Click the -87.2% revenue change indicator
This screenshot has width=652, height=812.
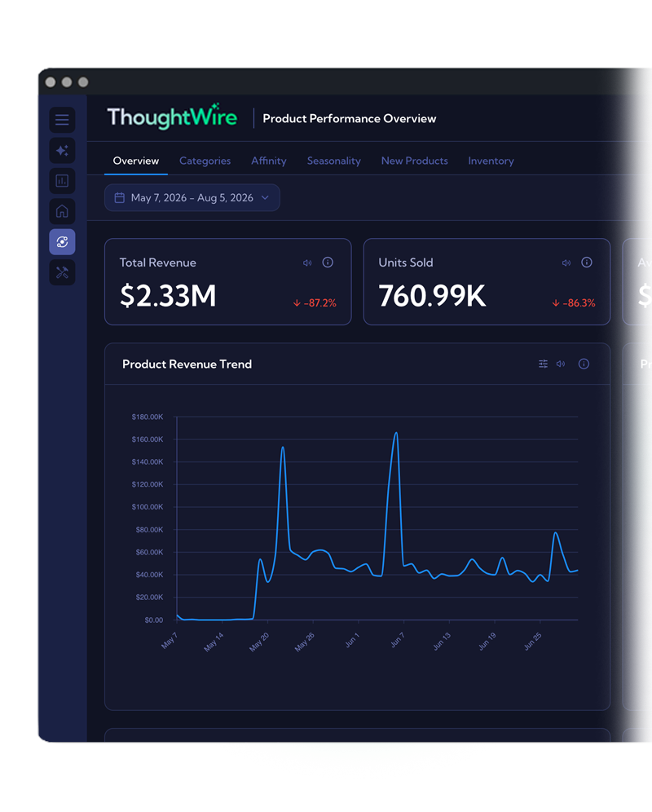point(315,303)
